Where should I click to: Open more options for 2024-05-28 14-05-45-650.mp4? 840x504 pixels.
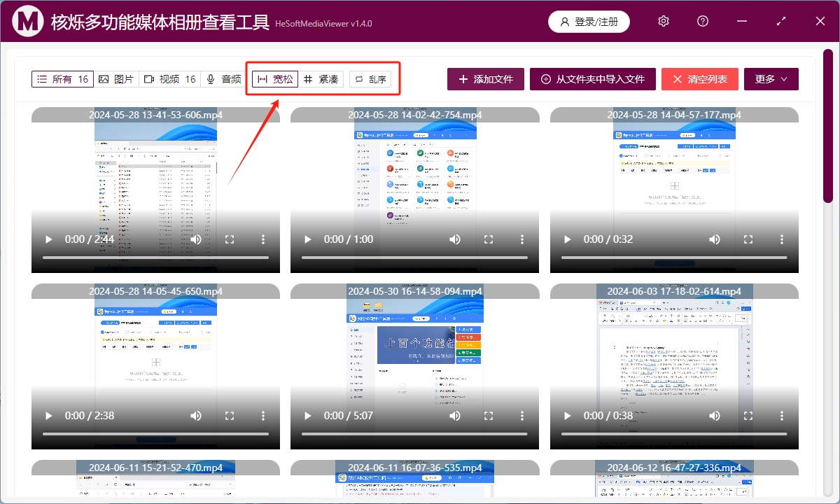click(263, 416)
